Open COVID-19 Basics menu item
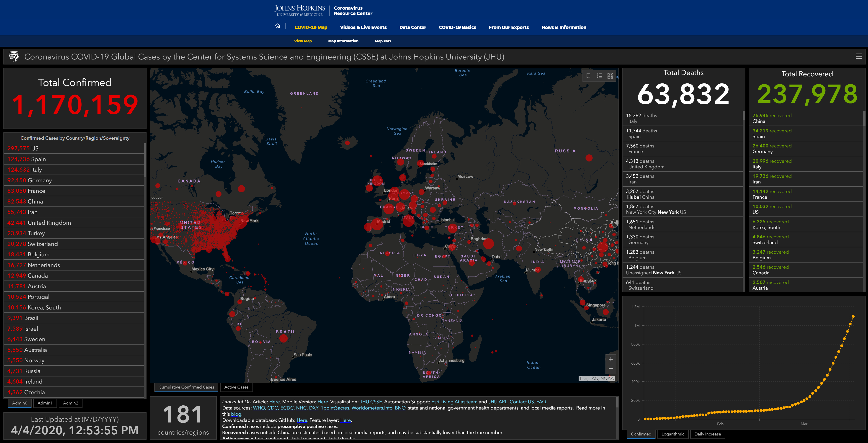 (457, 27)
